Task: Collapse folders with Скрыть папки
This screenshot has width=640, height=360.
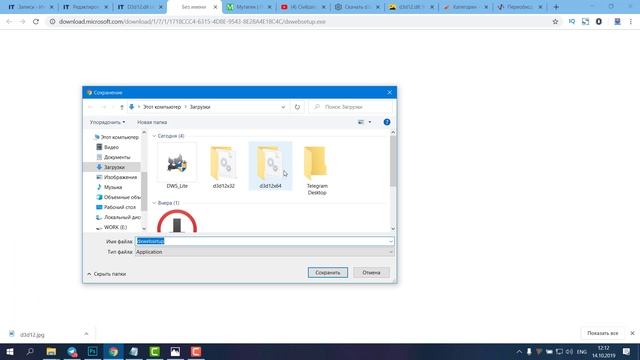Action: click(x=107, y=274)
